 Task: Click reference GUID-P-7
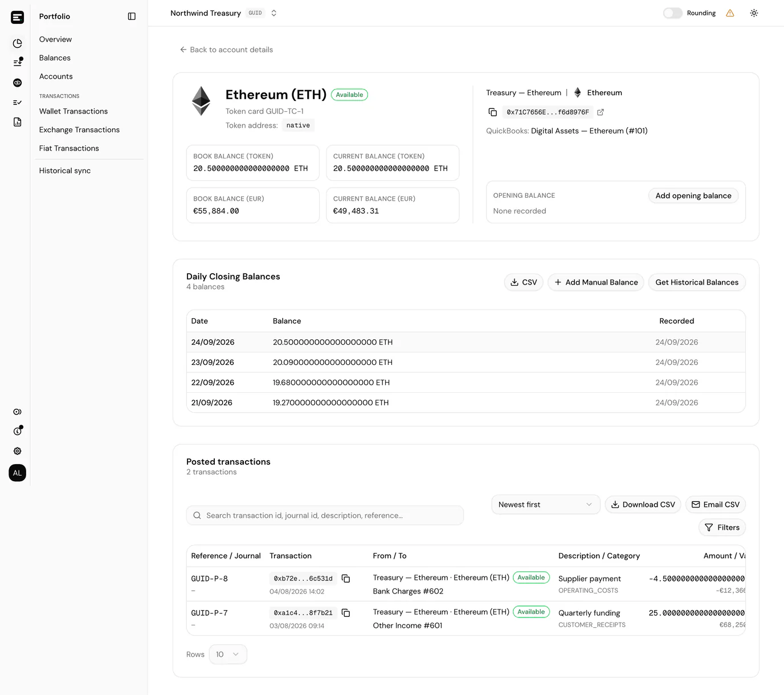[x=210, y=613]
